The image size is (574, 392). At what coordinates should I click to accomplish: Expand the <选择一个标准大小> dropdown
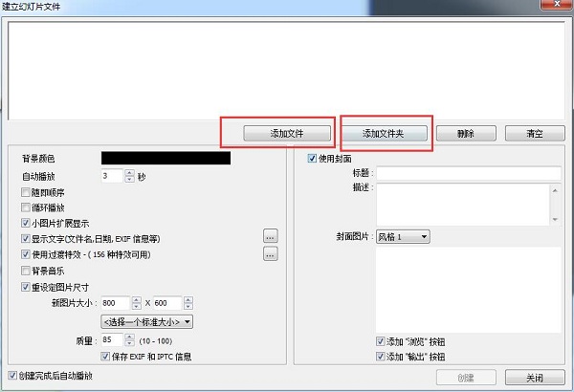147,321
